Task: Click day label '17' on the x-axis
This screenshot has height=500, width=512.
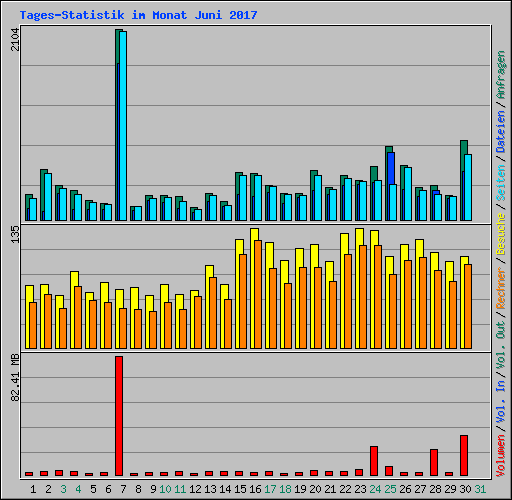Action: (x=270, y=489)
